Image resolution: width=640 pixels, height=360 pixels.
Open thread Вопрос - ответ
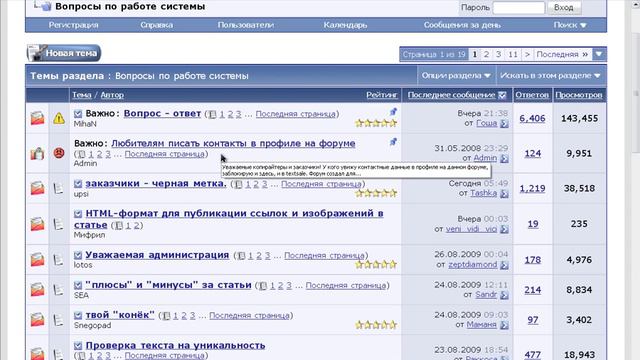click(x=162, y=113)
